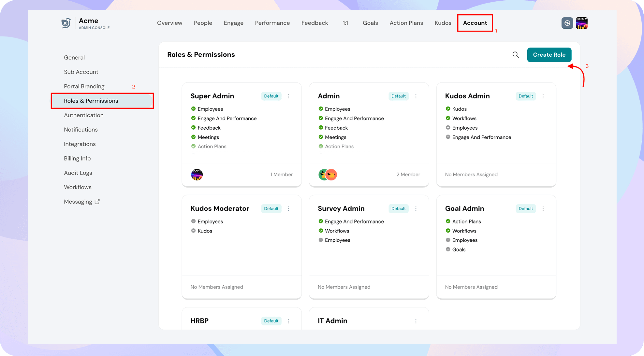The width and height of the screenshot is (644, 356).
Task: Click the IT Admin role title
Action: click(332, 321)
